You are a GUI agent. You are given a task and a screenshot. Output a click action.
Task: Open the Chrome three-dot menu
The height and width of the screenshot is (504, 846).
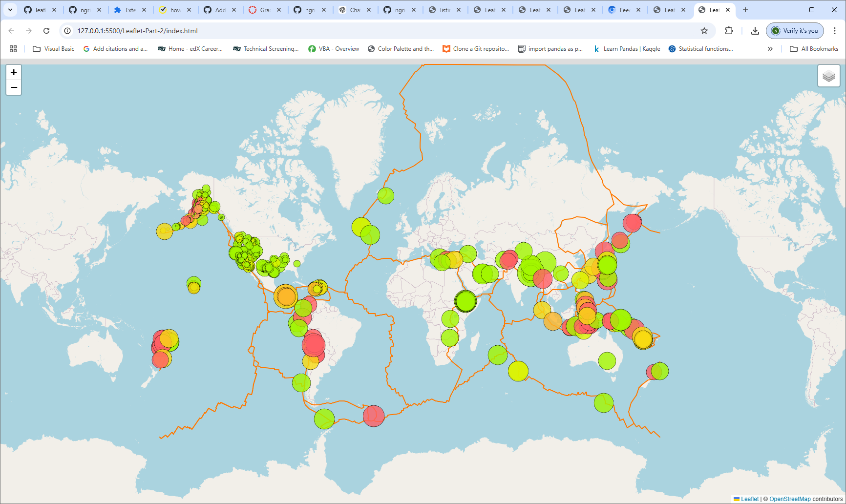(835, 31)
